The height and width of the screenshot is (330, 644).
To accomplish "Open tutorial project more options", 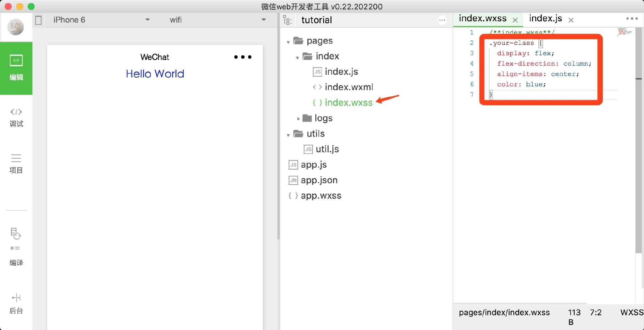I will (x=442, y=20).
